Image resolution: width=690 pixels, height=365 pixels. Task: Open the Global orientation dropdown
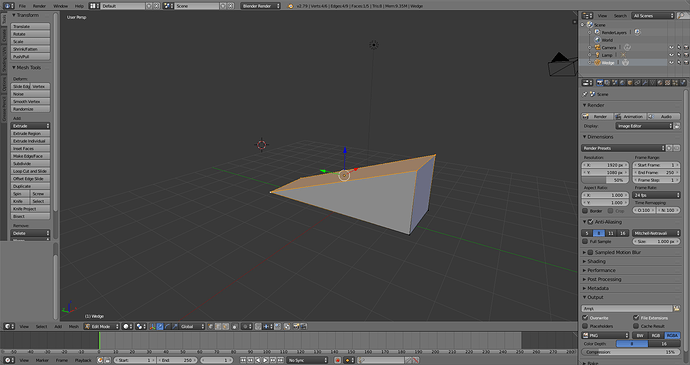(193, 326)
